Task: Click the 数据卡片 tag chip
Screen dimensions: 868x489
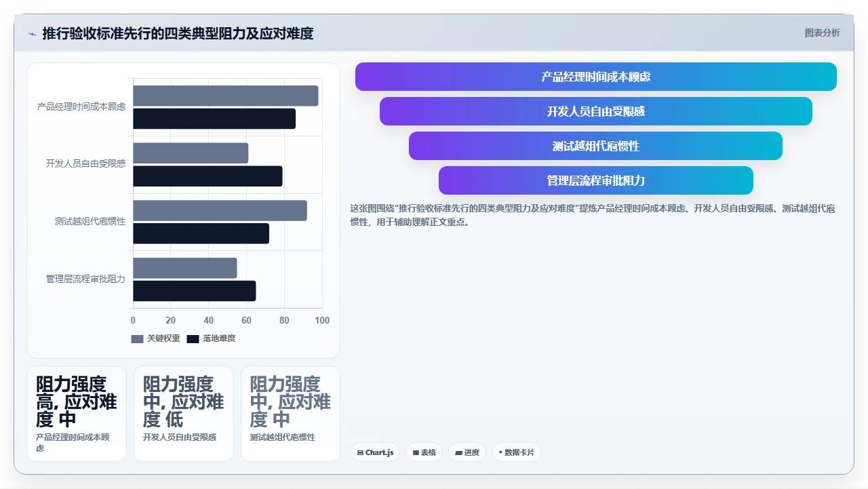Action: tap(516, 452)
